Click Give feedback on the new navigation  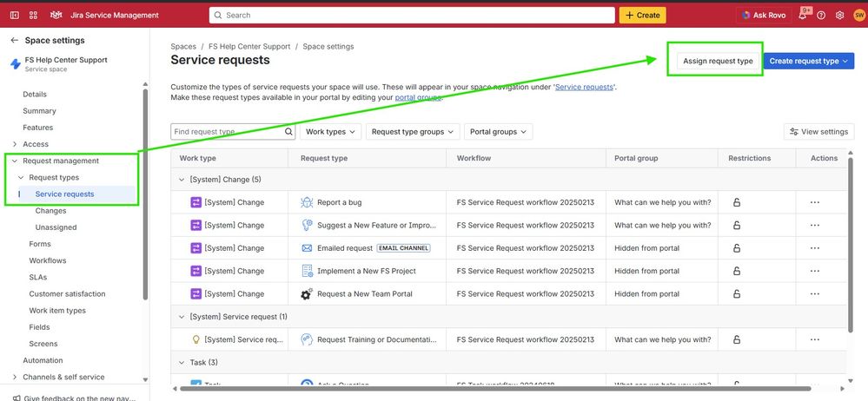pos(75,398)
